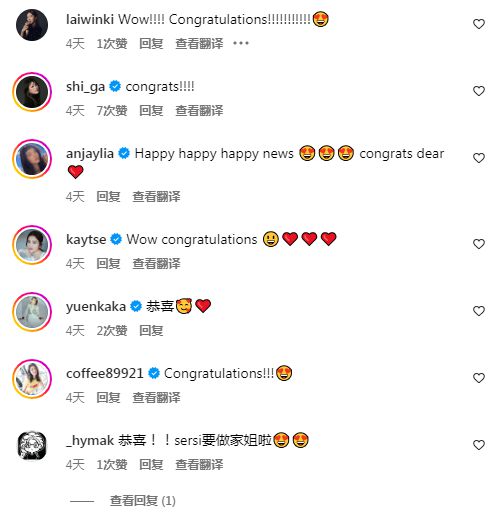Reply to coffee89921's comment
This screenshot has height=521, width=497.
point(108,398)
